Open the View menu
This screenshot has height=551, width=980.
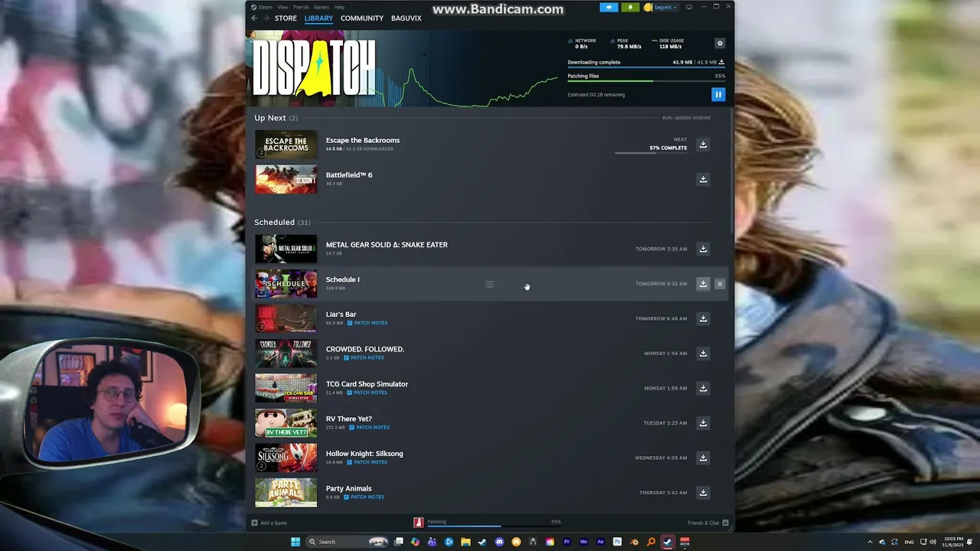(283, 7)
